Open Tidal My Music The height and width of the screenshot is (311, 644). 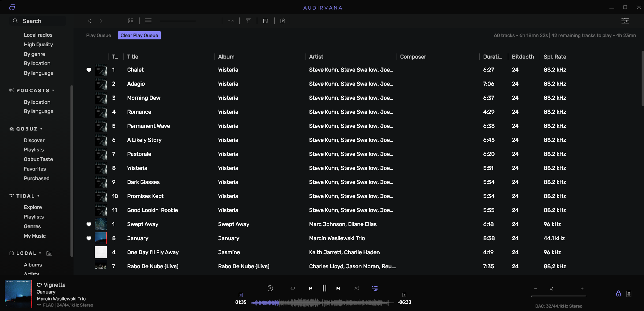pyautogui.click(x=35, y=236)
